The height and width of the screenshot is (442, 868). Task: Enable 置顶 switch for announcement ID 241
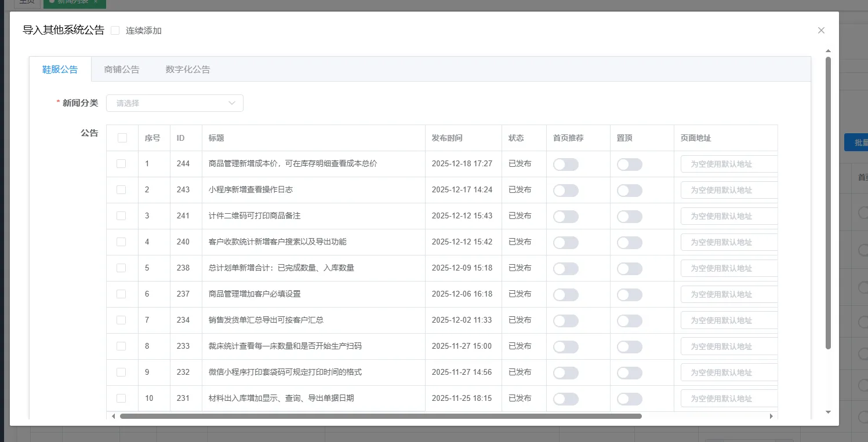(x=629, y=216)
